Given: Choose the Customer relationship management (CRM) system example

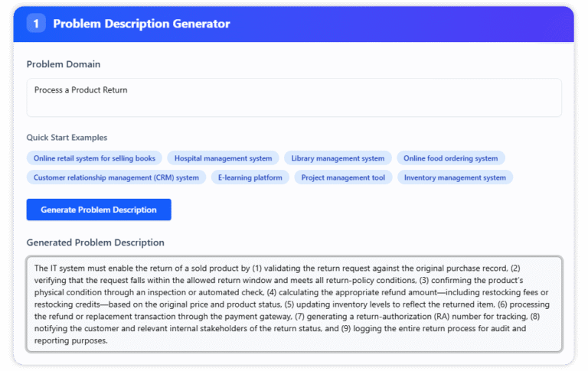Looking at the screenshot, I should click(116, 177).
